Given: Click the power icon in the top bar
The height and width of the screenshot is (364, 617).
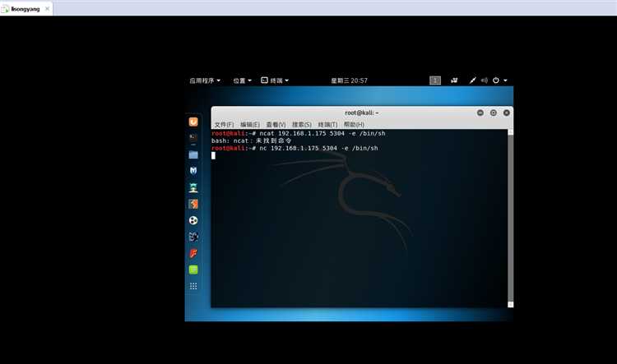Looking at the screenshot, I should pyautogui.click(x=496, y=81).
